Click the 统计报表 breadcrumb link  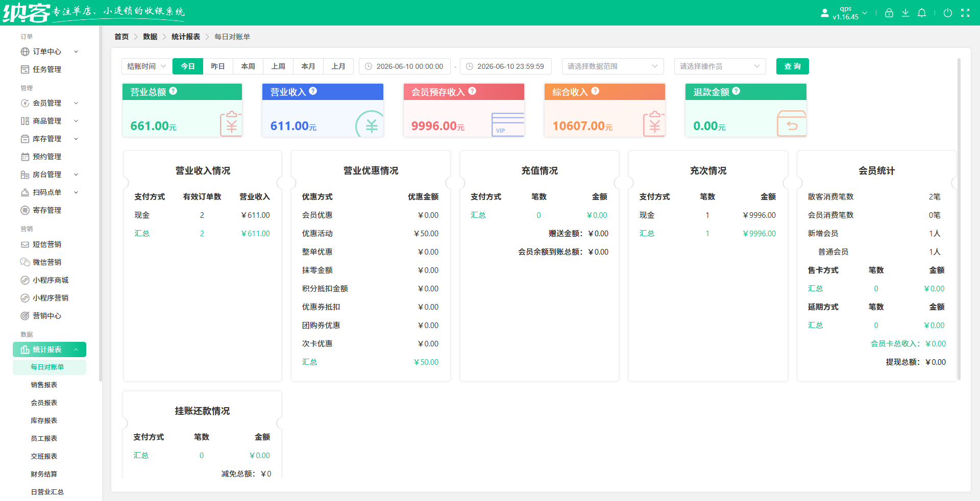click(186, 37)
